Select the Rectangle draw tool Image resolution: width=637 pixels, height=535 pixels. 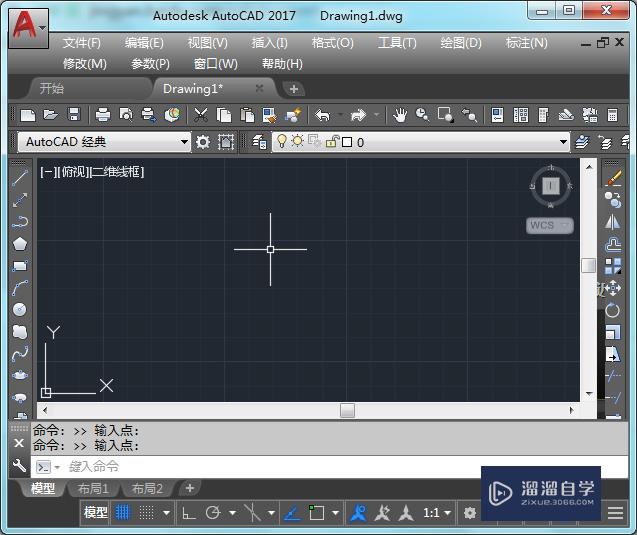coord(20,266)
